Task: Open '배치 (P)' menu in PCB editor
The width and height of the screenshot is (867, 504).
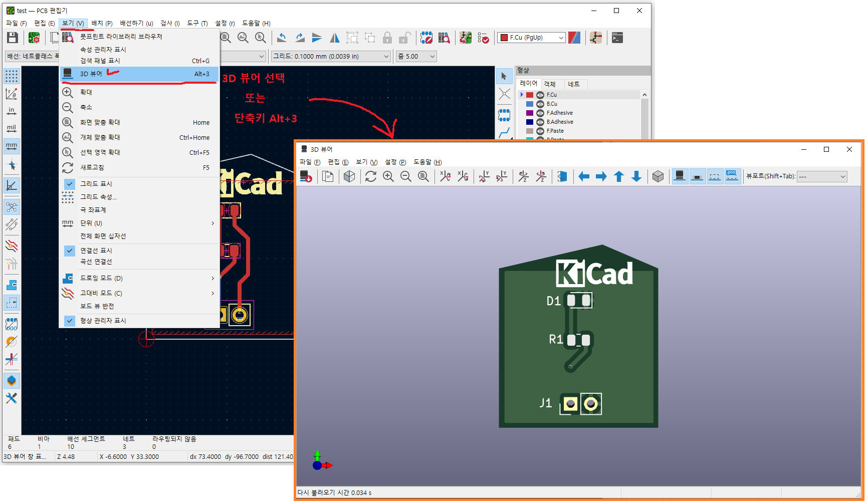Action: coord(102,23)
